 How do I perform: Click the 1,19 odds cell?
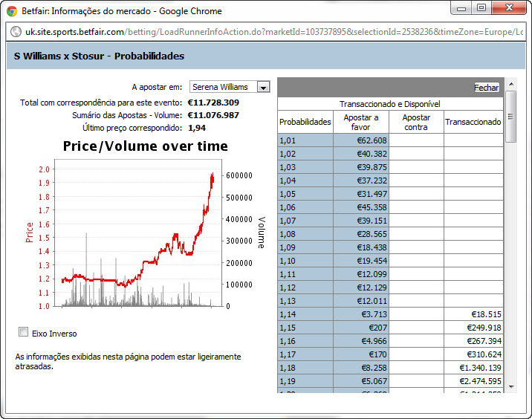305,381
